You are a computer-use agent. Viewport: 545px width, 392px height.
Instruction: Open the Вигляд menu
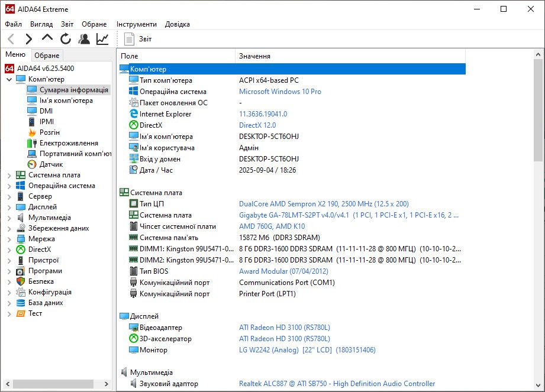(x=41, y=24)
